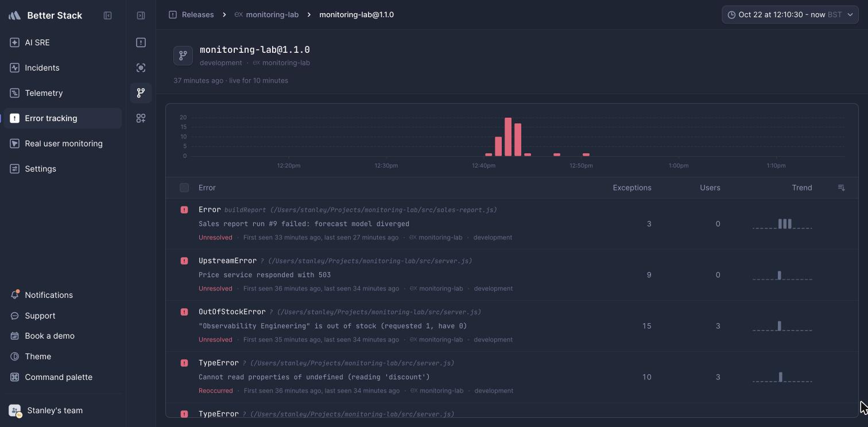Open monitoring-lab in the breadcrumb

pos(272,15)
